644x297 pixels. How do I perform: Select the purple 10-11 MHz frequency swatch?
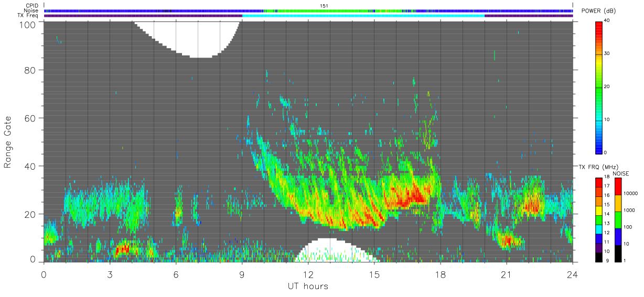coord(599,248)
